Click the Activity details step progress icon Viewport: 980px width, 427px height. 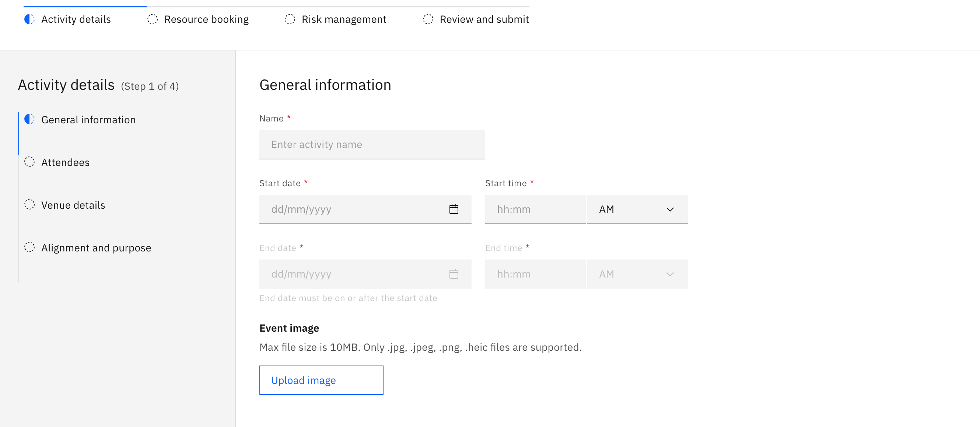29,19
